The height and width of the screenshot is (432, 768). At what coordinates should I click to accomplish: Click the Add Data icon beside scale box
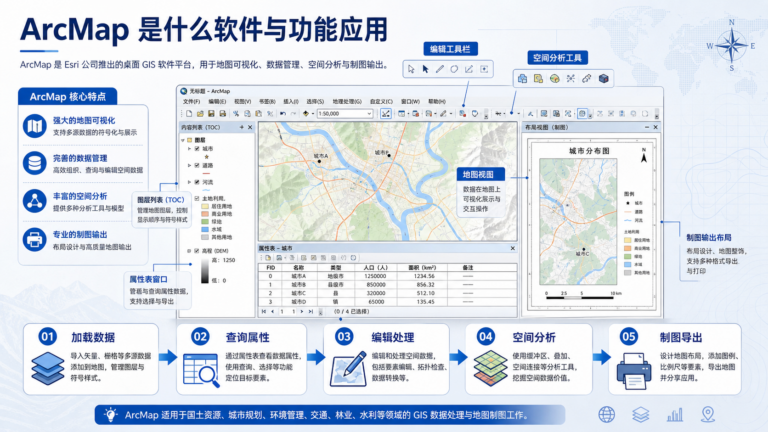(306, 114)
